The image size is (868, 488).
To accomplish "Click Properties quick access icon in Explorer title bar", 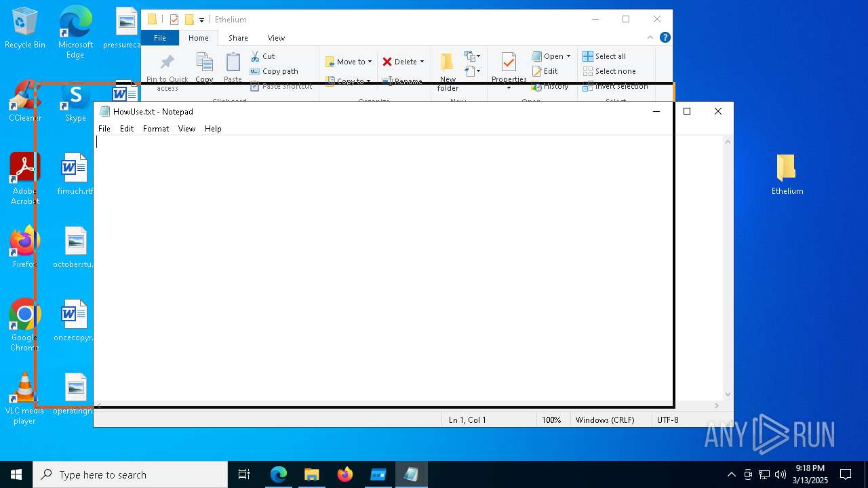I will (x=174, y=20).
